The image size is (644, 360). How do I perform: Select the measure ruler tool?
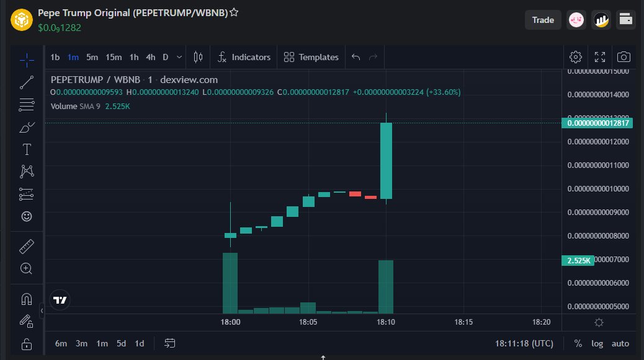click(x=26, y=246)
